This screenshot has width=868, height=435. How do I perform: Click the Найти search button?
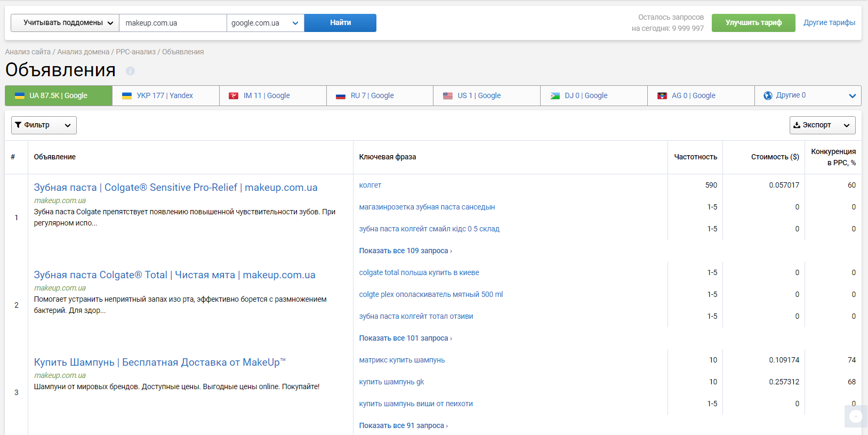tap(340, 23)
